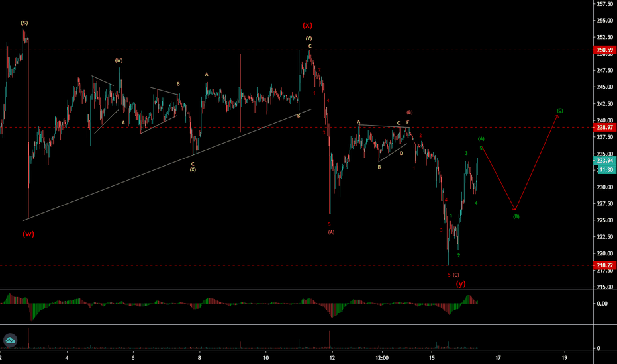
Task: Select the red (B) triangle wave label
Action: (x=410, y=113)
